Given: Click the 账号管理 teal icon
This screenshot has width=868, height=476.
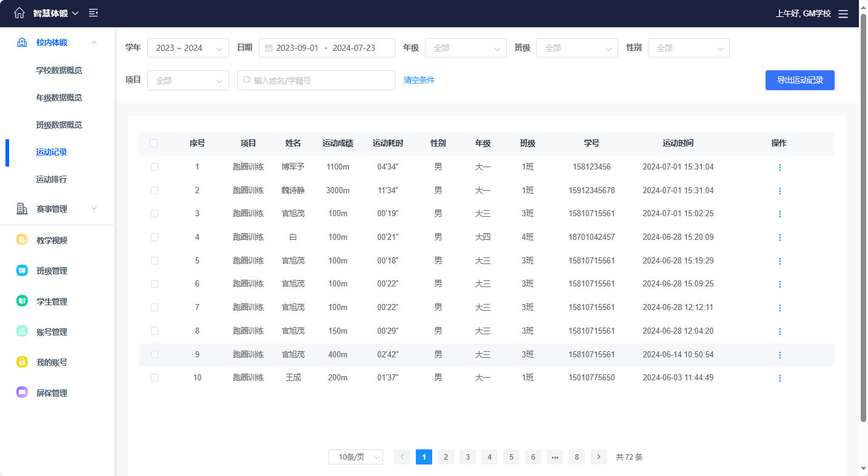Looking at the screenshot, I should [22, 332].
